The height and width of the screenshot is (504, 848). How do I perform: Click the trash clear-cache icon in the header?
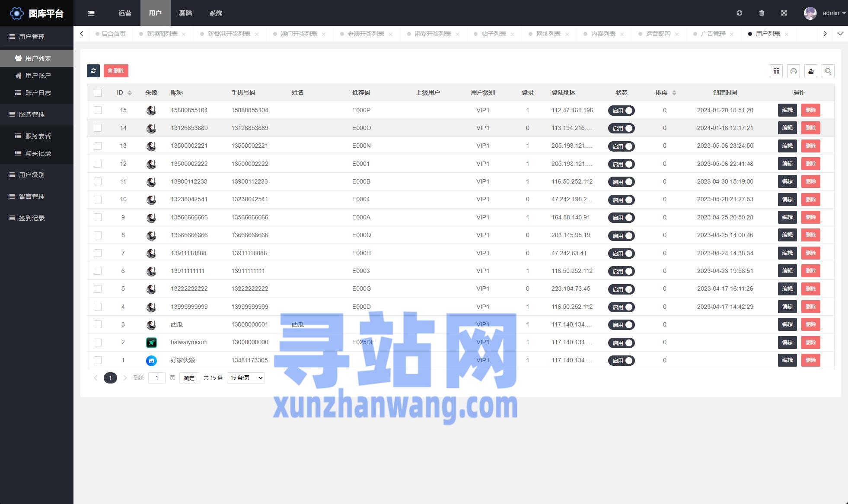(762, 13)
